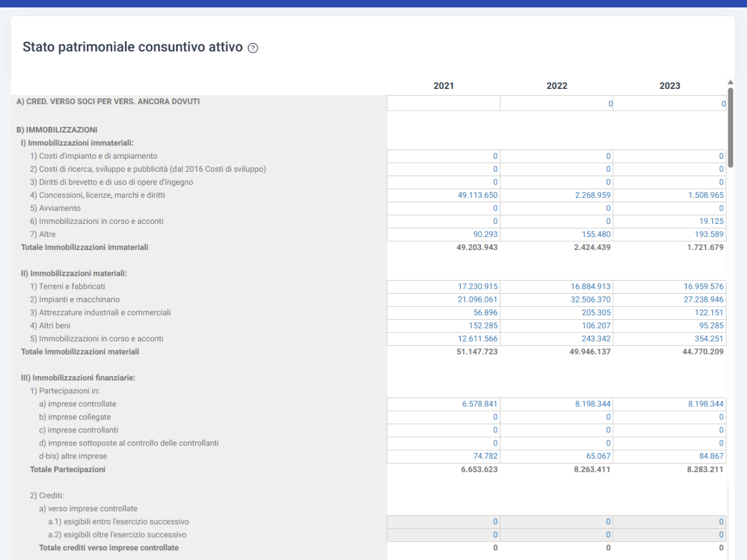Click value 32.506.370 for Impianti 2022

[591, 300]
